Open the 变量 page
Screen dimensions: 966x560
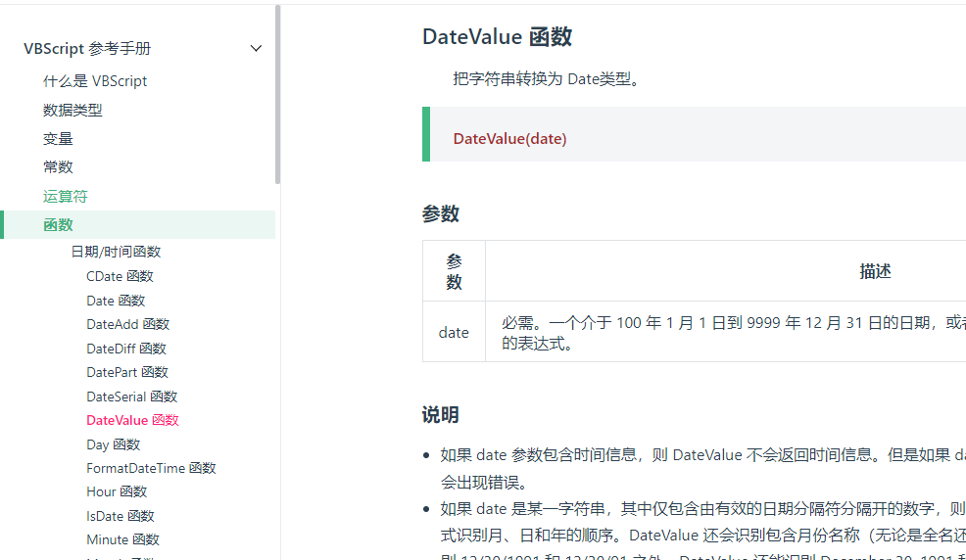click(x=58, y=139)
